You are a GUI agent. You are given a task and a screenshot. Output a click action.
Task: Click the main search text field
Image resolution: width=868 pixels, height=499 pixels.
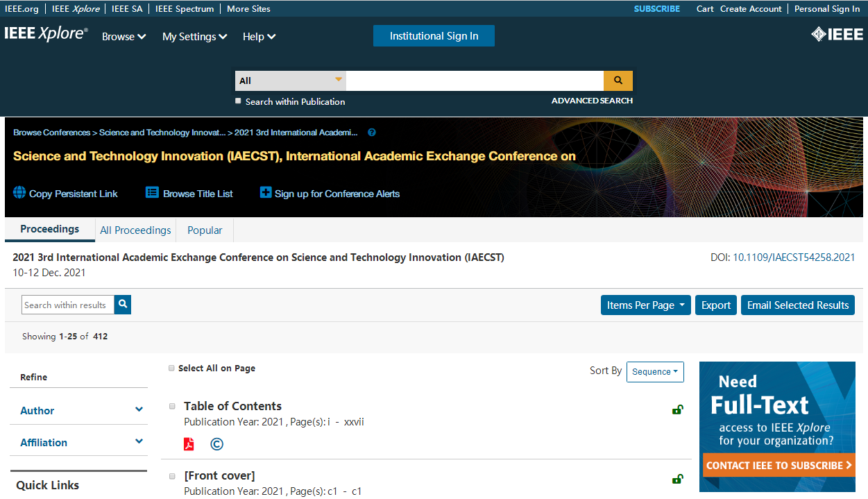click(x=475, y=81)
